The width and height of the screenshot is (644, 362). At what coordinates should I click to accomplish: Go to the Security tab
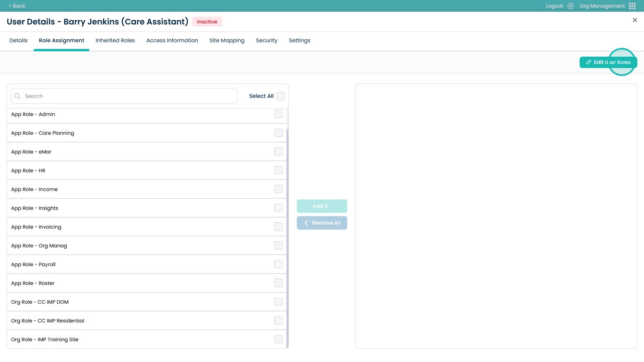266,41
